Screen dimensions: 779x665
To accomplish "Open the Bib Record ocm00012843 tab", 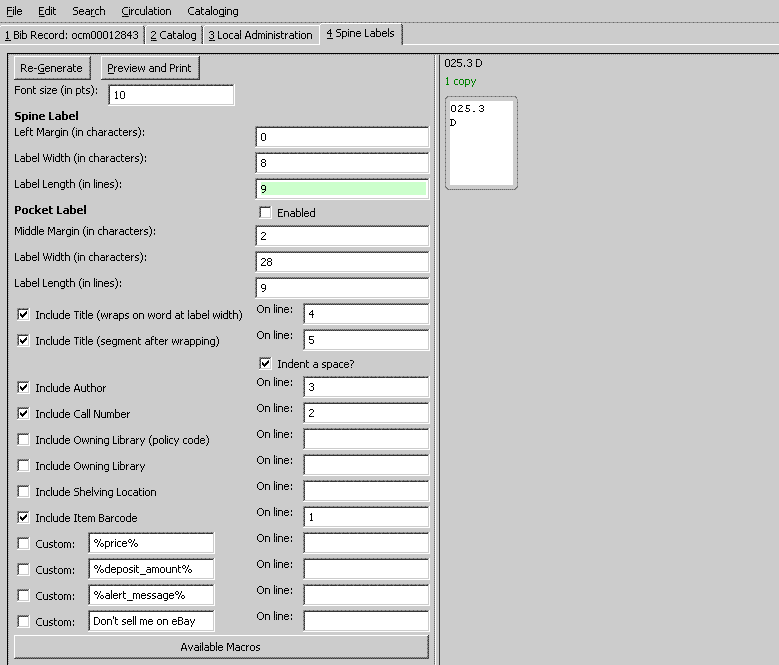I will tap(71, 35).
